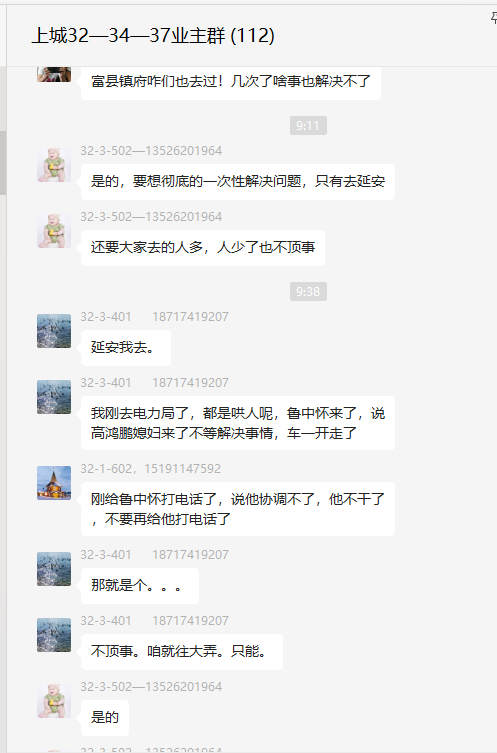Click baby avatar beside the short 是的 reply
This screenshot has height=753, width=497.
point(54,701)
